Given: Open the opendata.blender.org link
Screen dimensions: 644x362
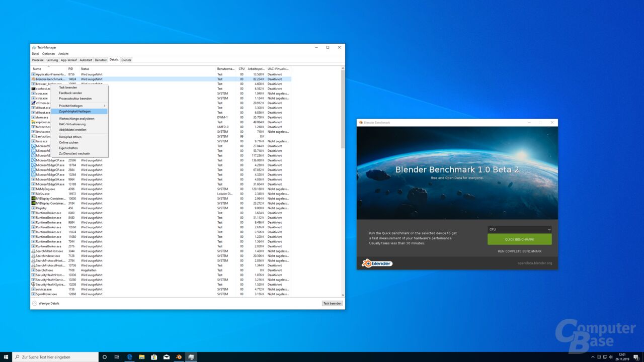Looking at the screenshot, I should coord(535,263).
